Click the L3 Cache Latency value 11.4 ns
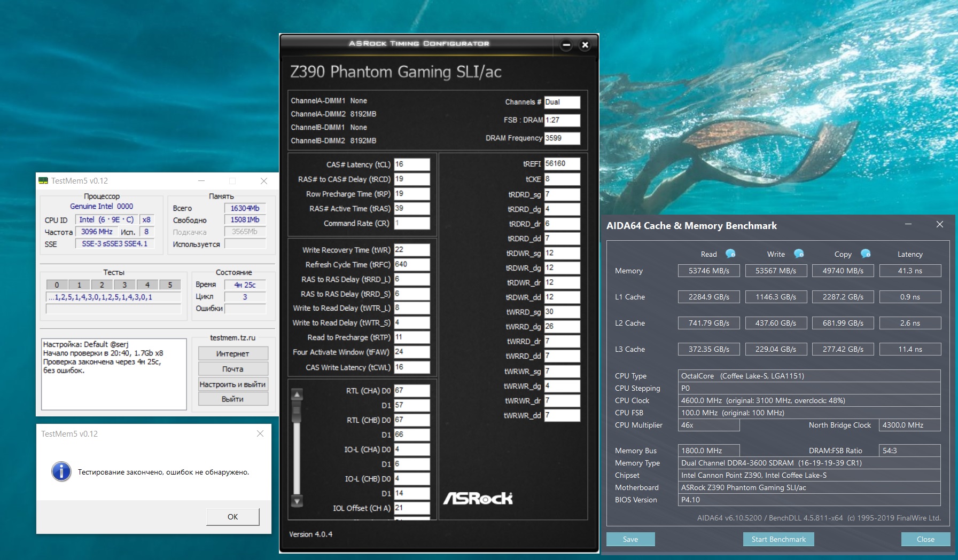958x560 pixels. (910, 349)
